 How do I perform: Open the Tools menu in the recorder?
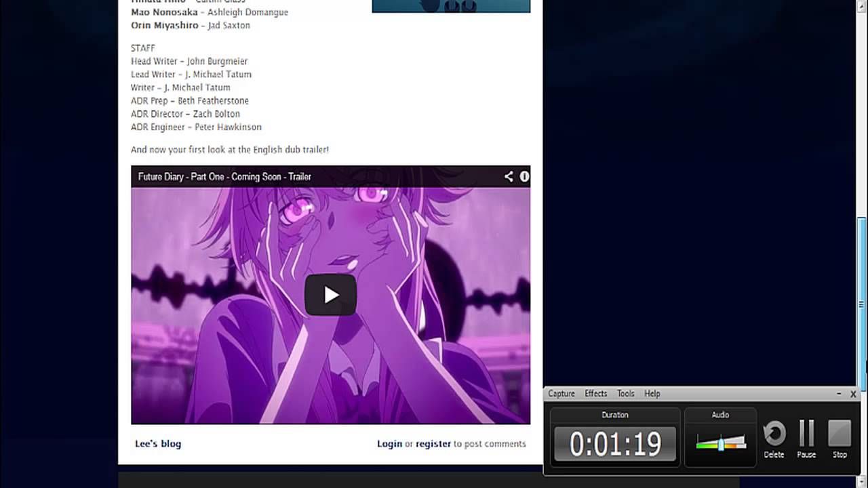(x=626, y=393)
